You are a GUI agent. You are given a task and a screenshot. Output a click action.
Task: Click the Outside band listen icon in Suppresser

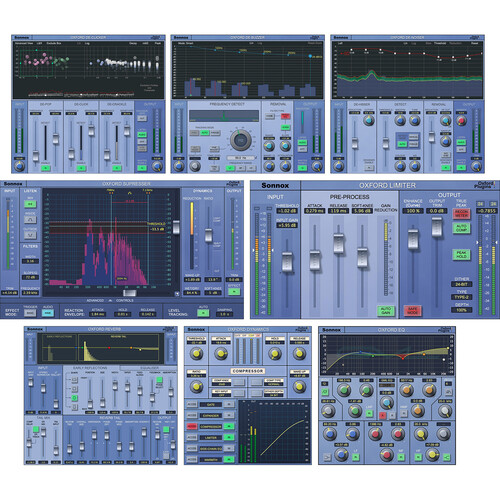point(30,235)
